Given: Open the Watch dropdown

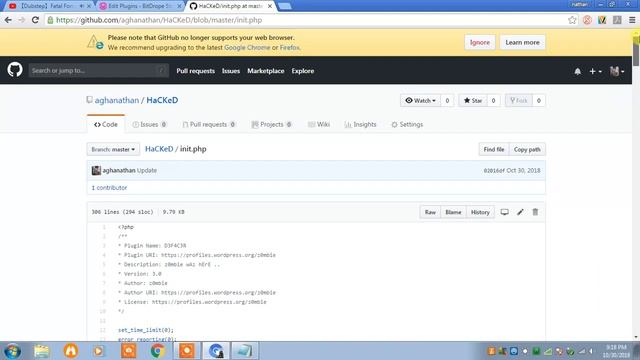Looking at the screenshot, I should 420,100.
